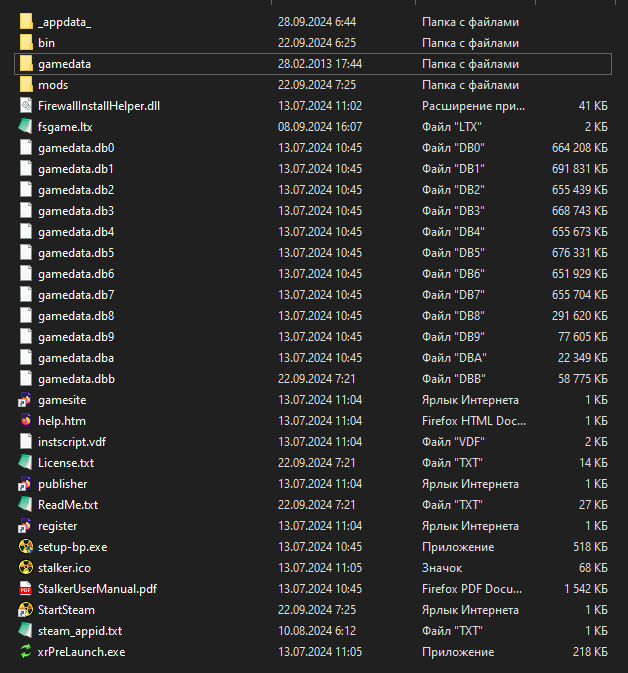This screenshot has height=673, width=628.
Task: Select the file name FirewallInstallHelper.dll
Action: click(x=99, y=106)
